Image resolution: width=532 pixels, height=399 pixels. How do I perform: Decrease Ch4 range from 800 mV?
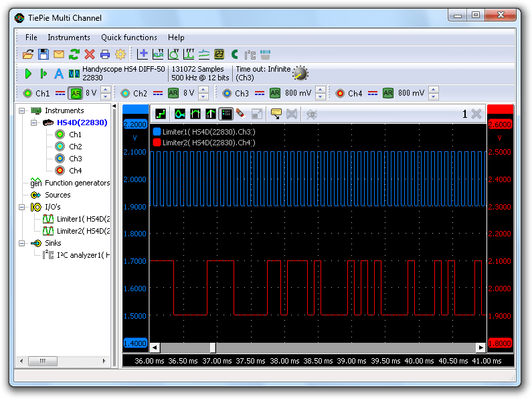(x=433, y=96)
